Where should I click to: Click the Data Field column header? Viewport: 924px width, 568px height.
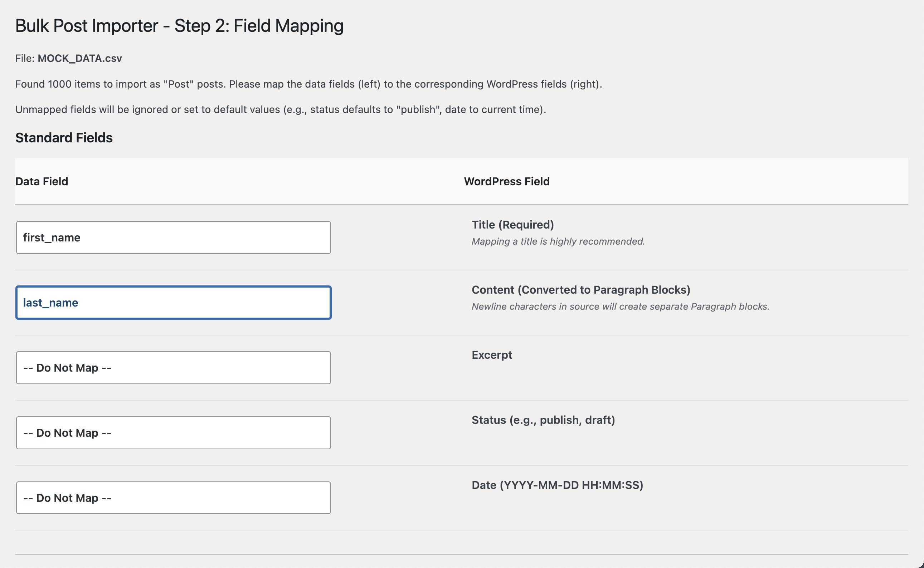(x=42, y=181)
